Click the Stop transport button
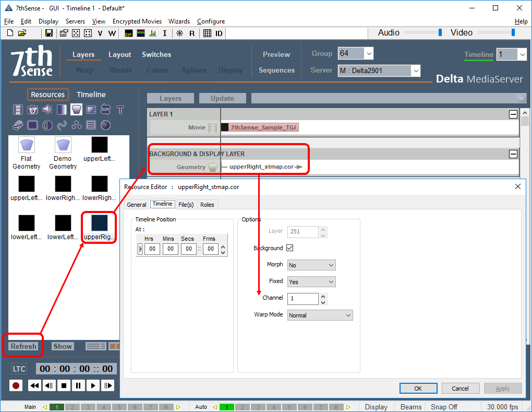Image resolution: width=532 pixels, height=412 pixels. click(x=64, y=385)
